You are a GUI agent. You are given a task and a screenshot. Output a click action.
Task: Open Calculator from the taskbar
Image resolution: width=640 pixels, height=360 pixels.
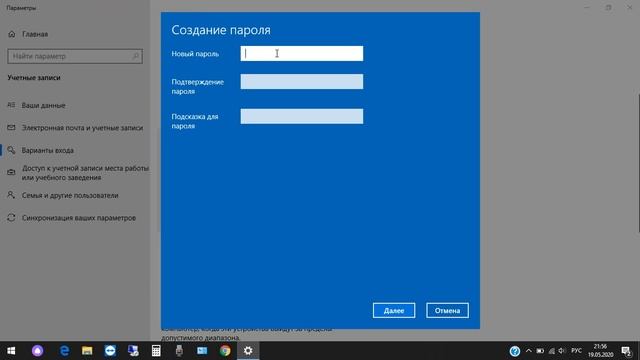[x=156, y=351]
